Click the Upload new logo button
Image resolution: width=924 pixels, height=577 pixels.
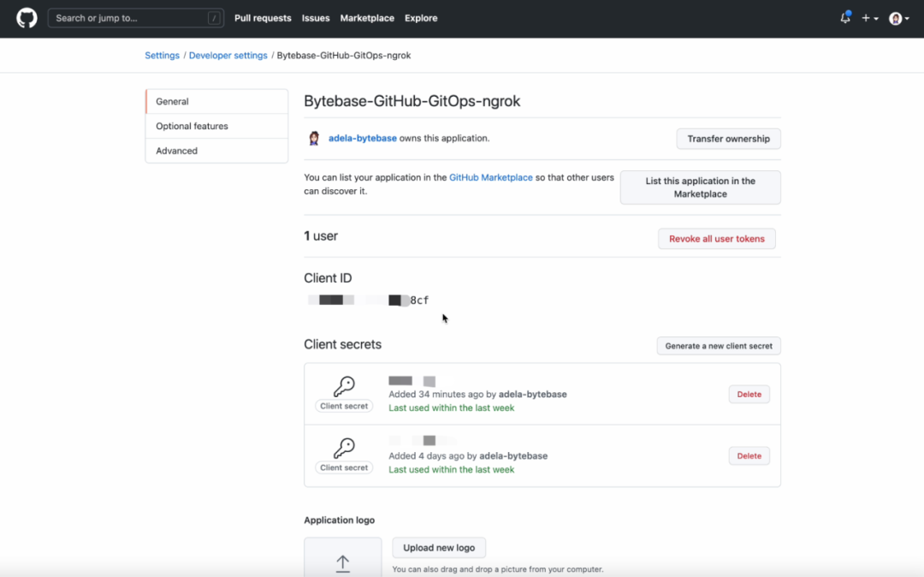(x=439, y=548)
